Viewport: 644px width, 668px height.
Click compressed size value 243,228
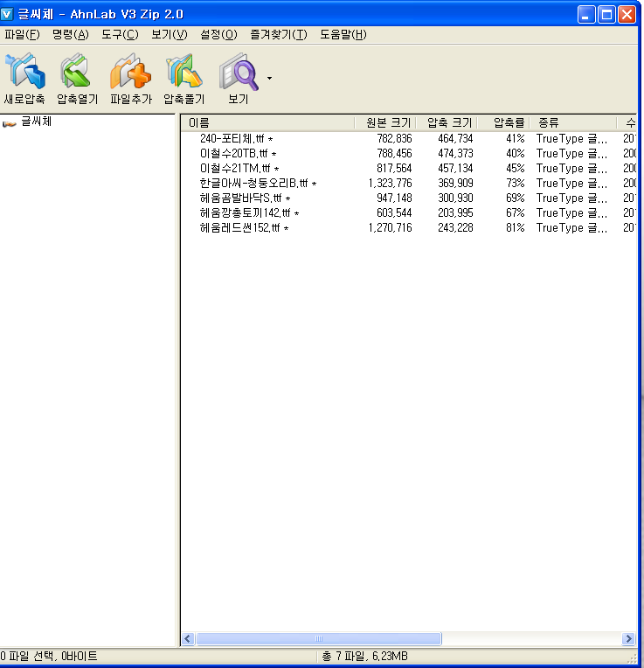coord(455,228)
